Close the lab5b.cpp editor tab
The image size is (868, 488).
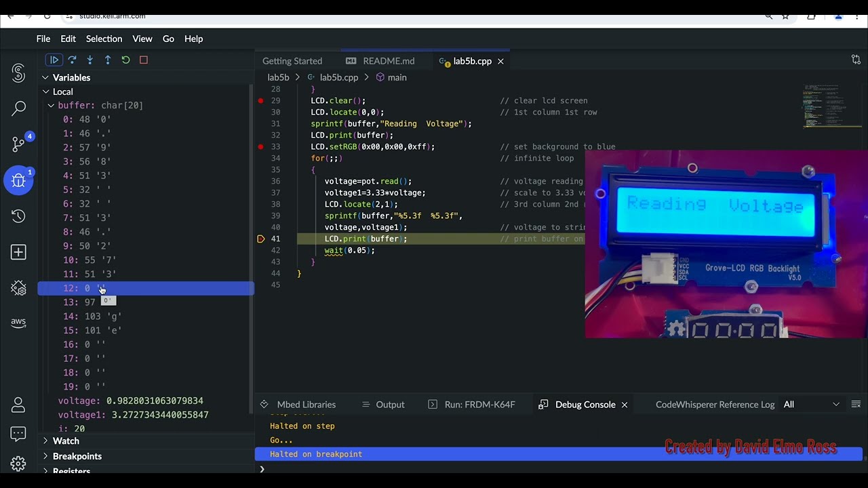pyautogui.click(x=500, y=61)
